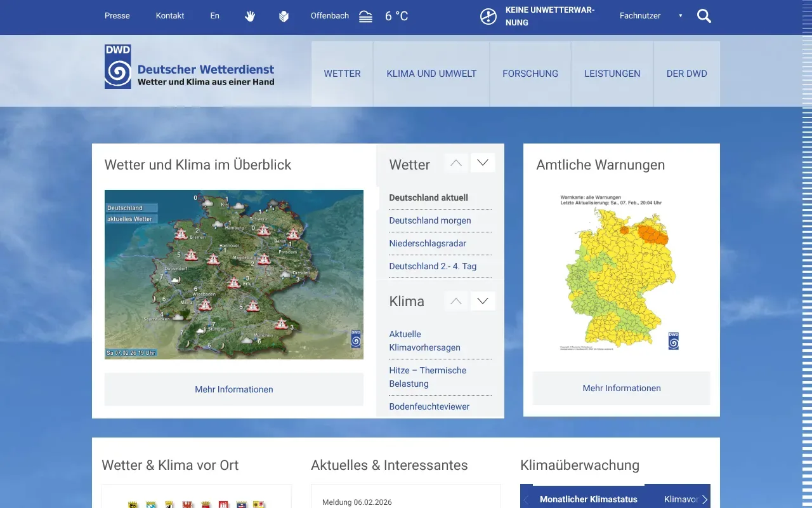The image size is (812, 508).
Task: Click Mehr Informationen under Amtliche Warnungen
Action: coord(621,388)
